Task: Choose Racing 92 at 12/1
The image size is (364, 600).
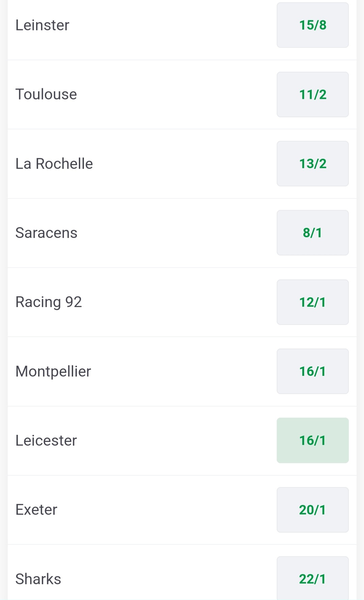Action: click(312, 302)
